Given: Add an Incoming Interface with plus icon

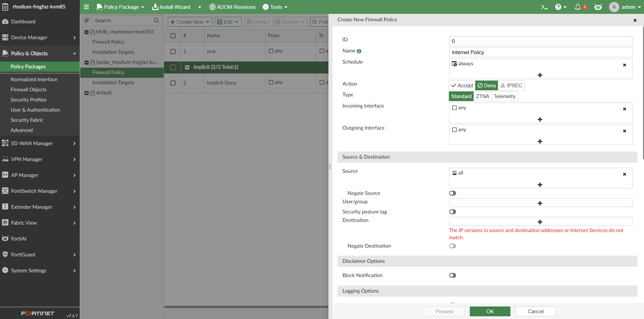Looking at the screenshot, I should (x=540, y=119).
